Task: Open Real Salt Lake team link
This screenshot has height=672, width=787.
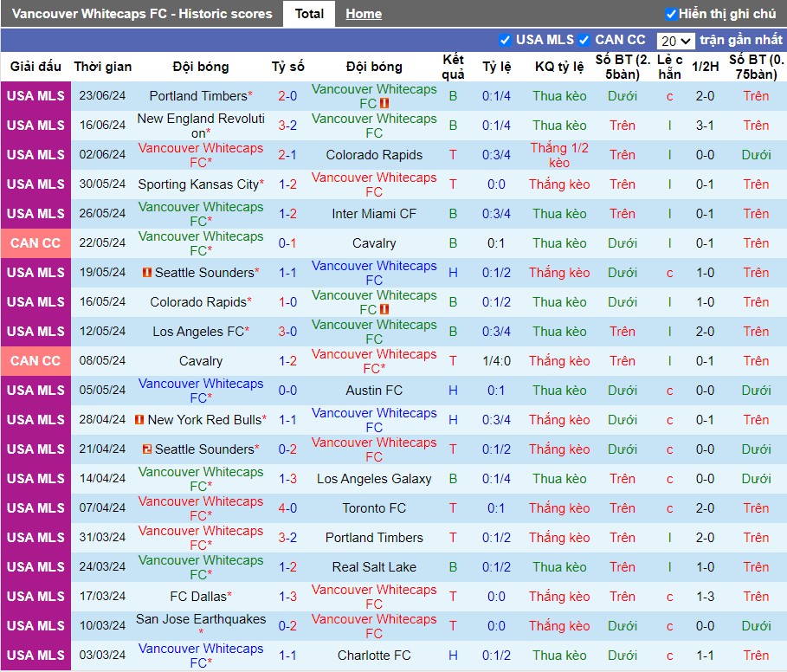Action: (x=374, y=567)
